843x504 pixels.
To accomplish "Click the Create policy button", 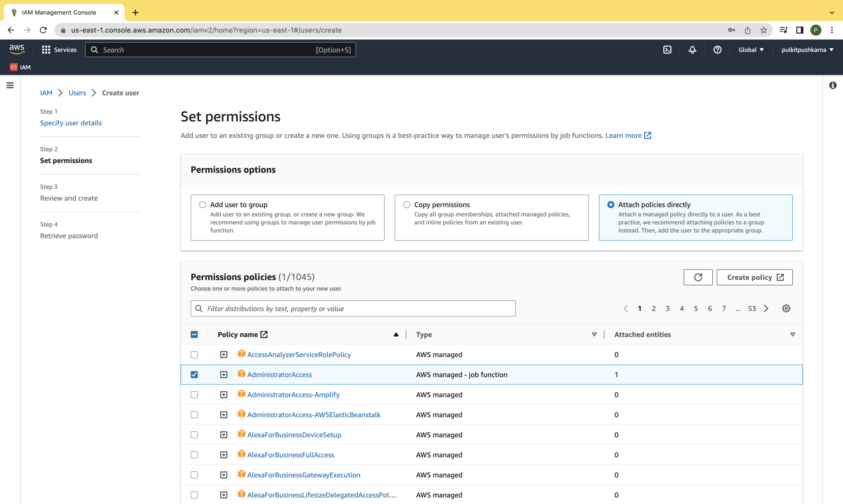I will click(754, 277).
